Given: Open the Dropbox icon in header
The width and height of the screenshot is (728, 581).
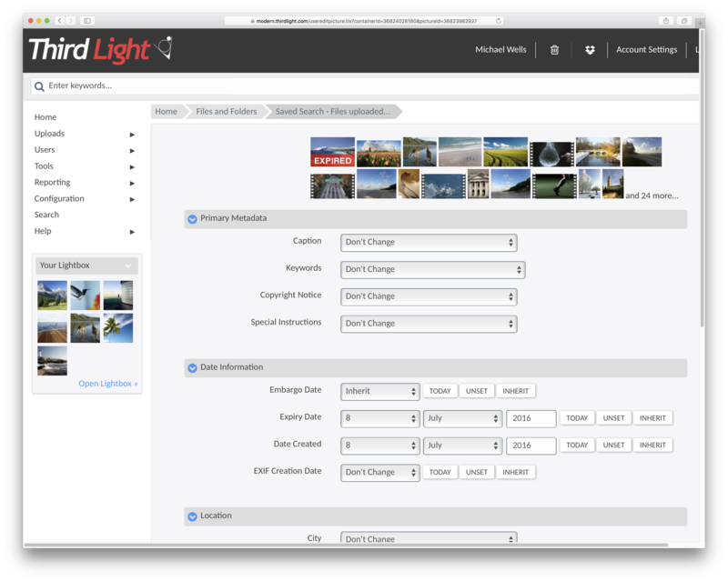Looking at the screenshot, I should pyautogui.click(x=590, y=50).
